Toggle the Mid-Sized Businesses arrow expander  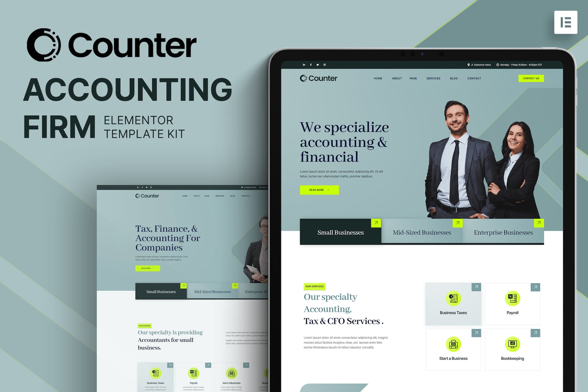click(x=457, y=223)
